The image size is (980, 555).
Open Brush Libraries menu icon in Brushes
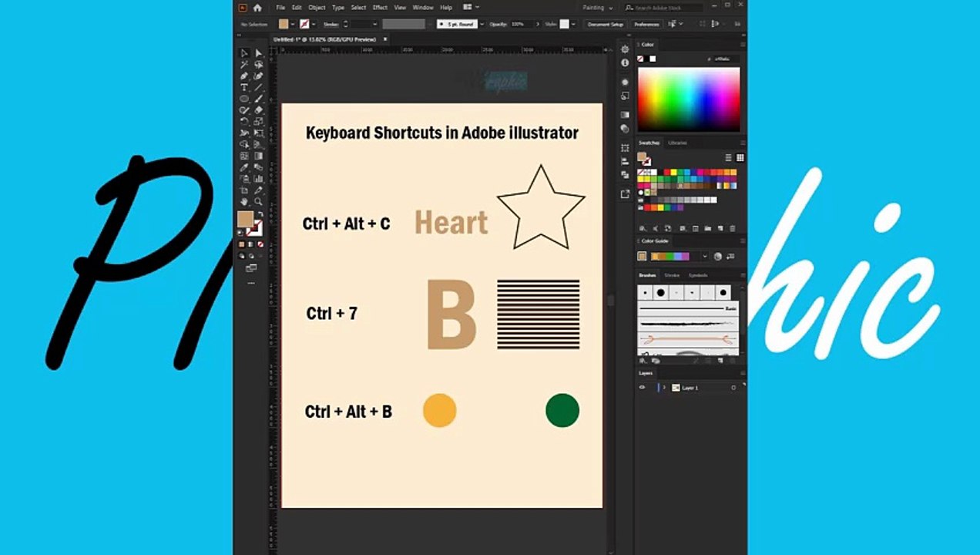(642, 361)
